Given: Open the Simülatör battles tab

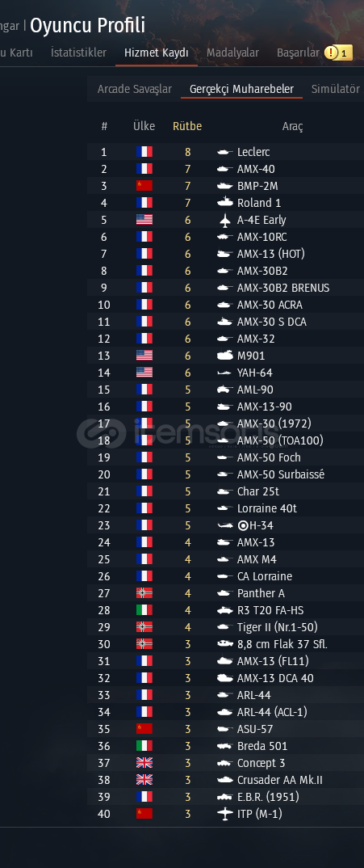Looking at the screenshot, I should pyautogui.click(x=335, y=89).
